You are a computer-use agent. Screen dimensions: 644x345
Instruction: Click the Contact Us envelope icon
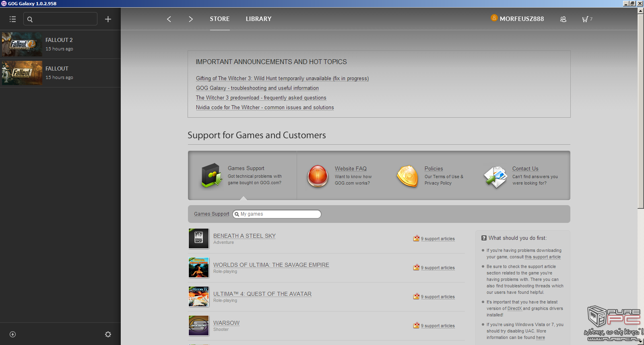coord(495,177)
